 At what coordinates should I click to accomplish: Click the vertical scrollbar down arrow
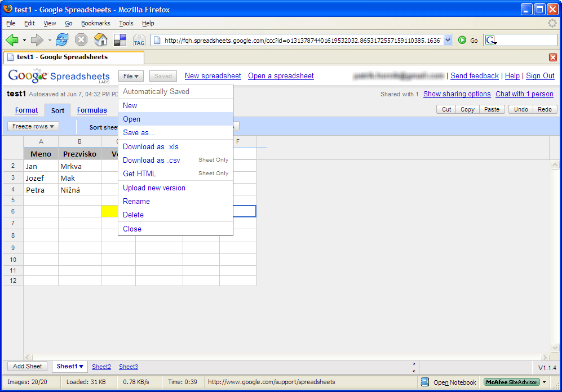[555, 348]
